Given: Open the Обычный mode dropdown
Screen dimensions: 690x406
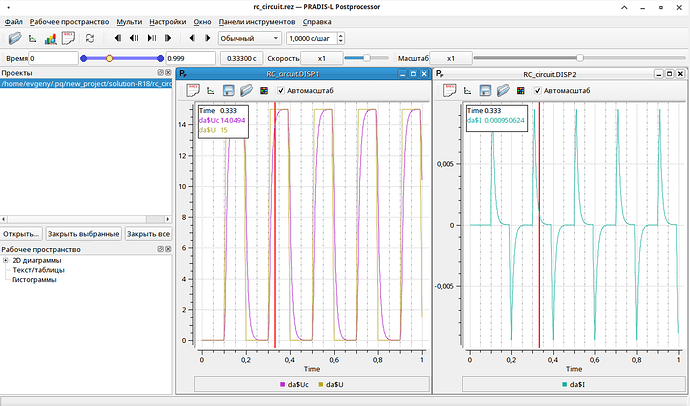Looking at the screenshot, I should tap(250, 38).
